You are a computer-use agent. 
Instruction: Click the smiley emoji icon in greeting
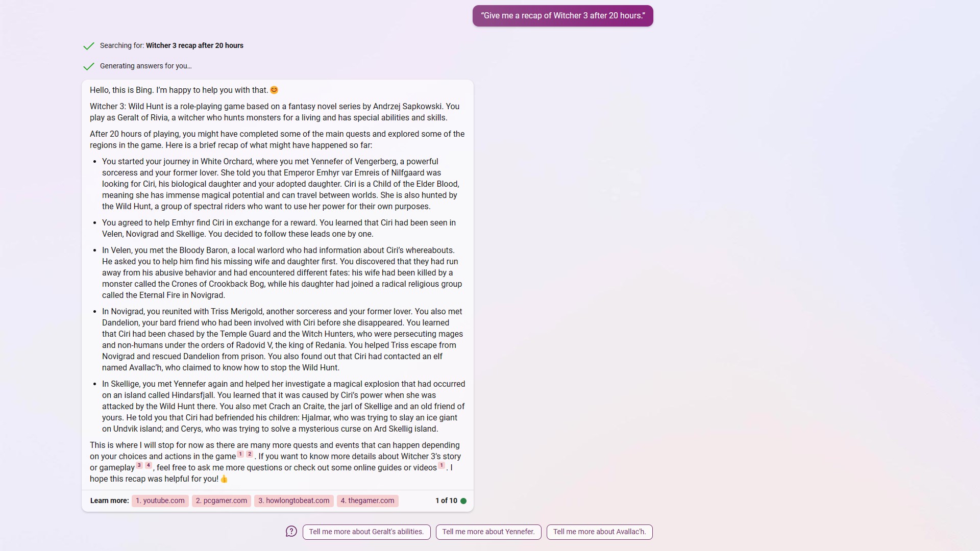274,90
